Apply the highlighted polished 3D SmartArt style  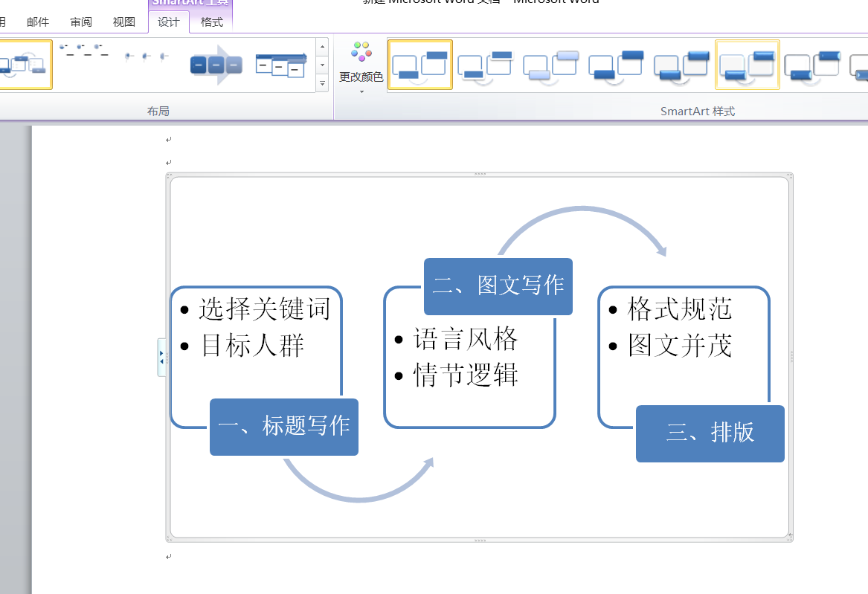748,65
